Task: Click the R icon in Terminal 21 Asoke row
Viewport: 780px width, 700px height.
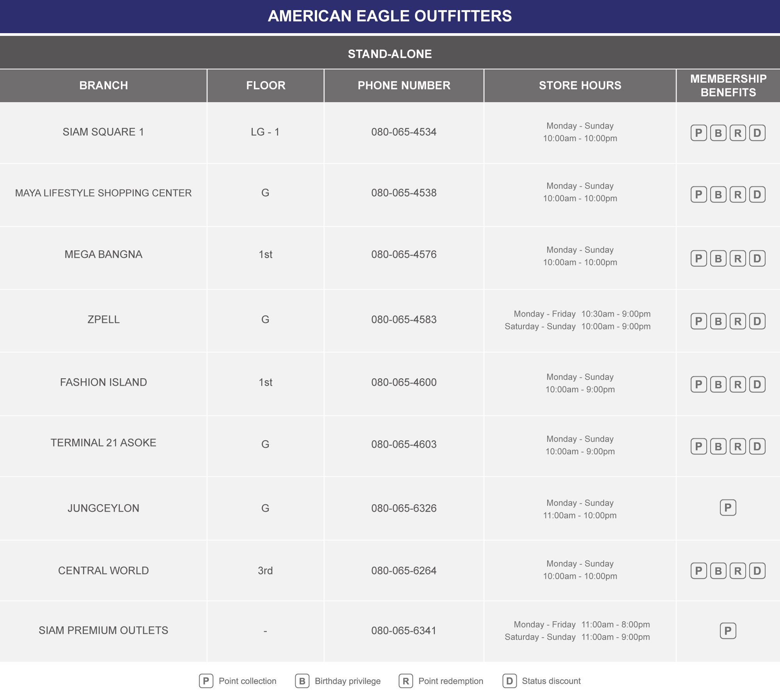Action: click(737, 446)
